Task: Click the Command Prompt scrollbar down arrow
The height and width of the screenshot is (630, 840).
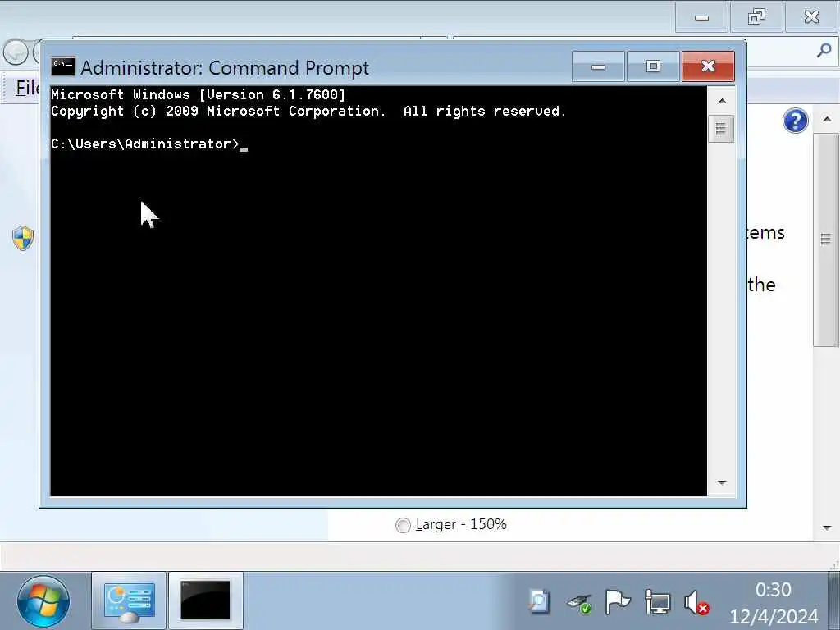Action: click(722, 482)
